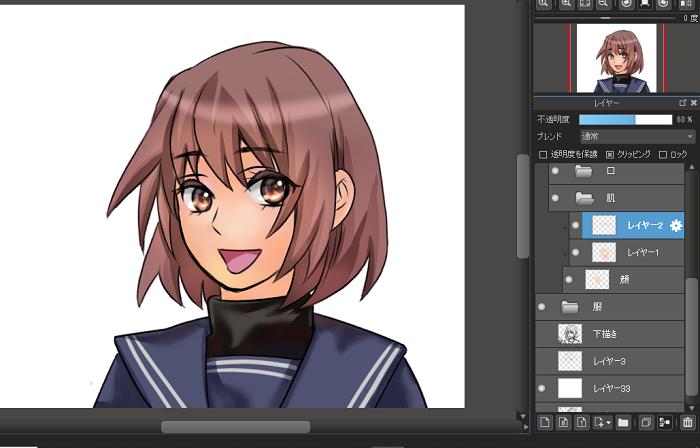Click the merge layer down icon
The height and width of the screenshot is (448, 700).
point(665,423)
